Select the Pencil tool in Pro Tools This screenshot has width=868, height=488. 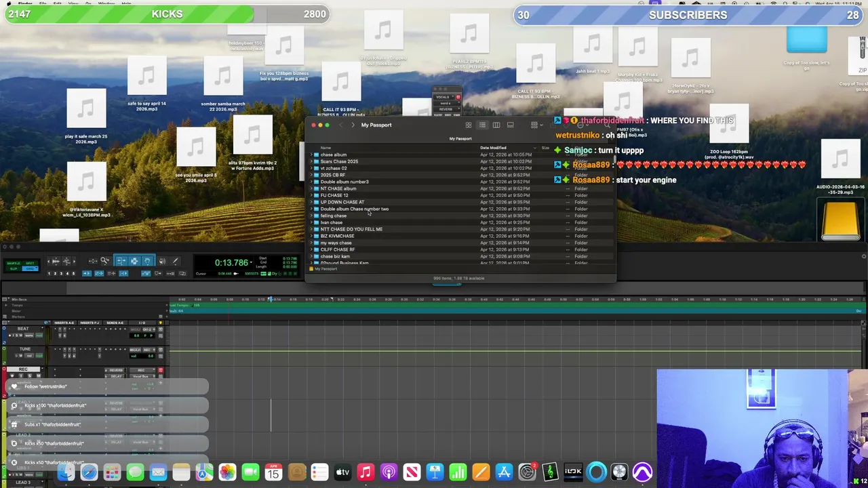(x=176, y=261)
